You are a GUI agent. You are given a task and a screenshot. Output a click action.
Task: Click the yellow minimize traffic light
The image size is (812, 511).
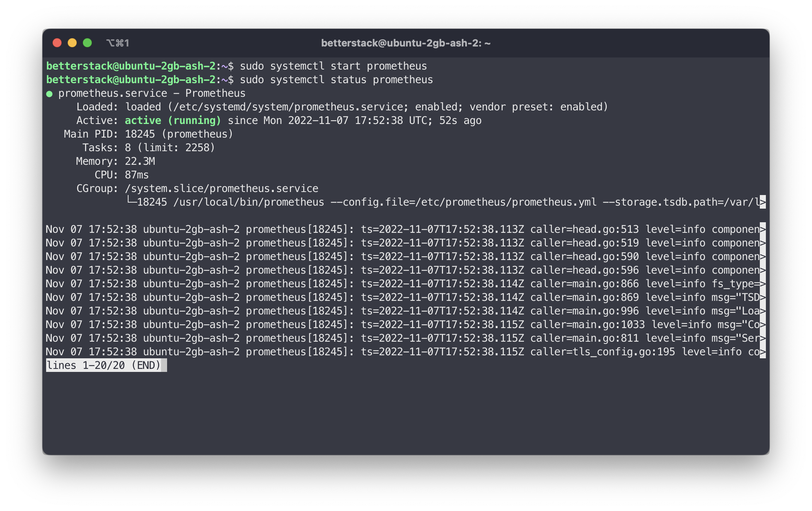click(x=72, y=43)
